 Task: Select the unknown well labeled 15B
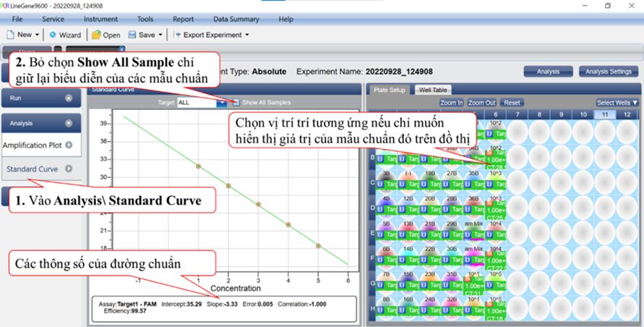(408, 284)
